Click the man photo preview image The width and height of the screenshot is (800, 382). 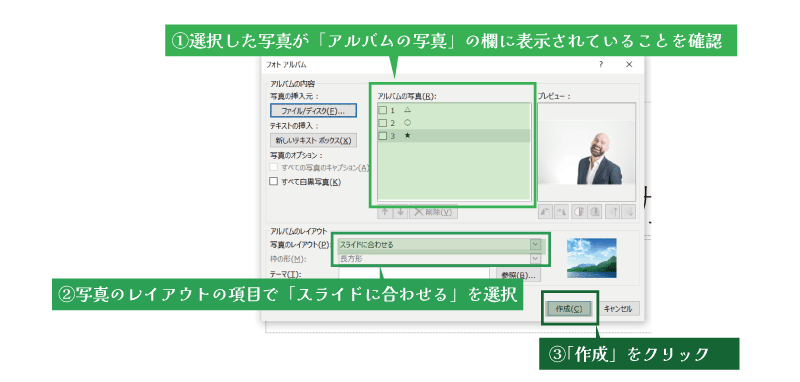(586, 152)
